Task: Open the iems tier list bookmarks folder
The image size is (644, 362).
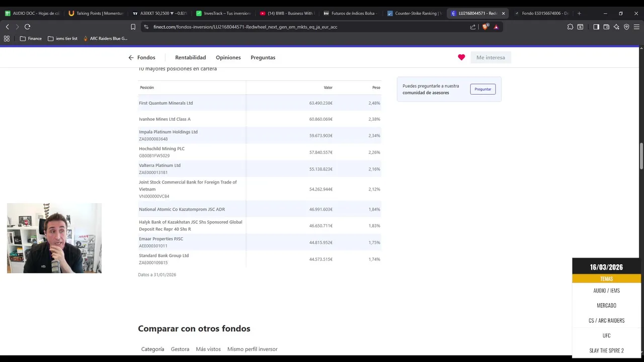Action: point(62,38)
